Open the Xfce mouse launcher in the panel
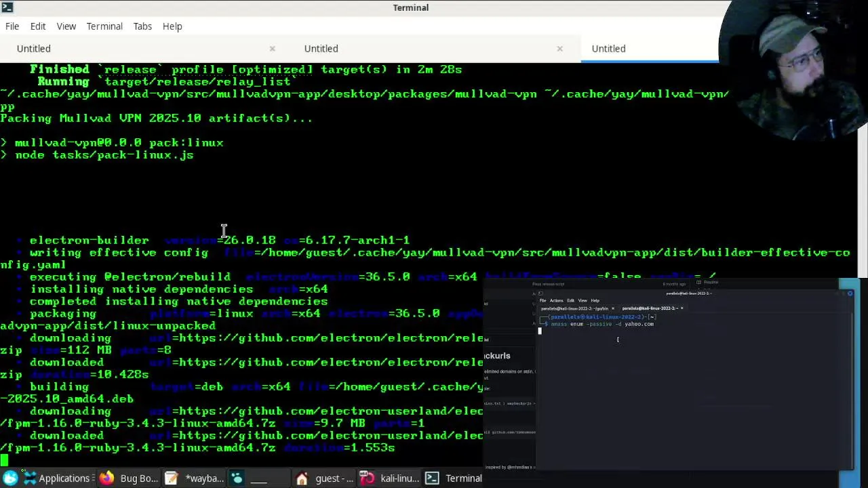Viewport: 868px width, 488px height. point(11,478)
